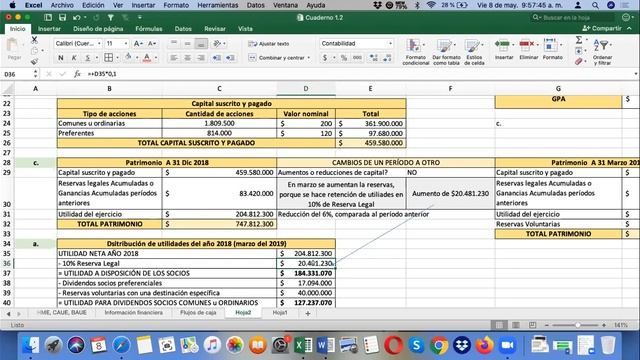Click the Undo arrow icon
The width and height of the screenshot is (640, 360).
[76, 18]
